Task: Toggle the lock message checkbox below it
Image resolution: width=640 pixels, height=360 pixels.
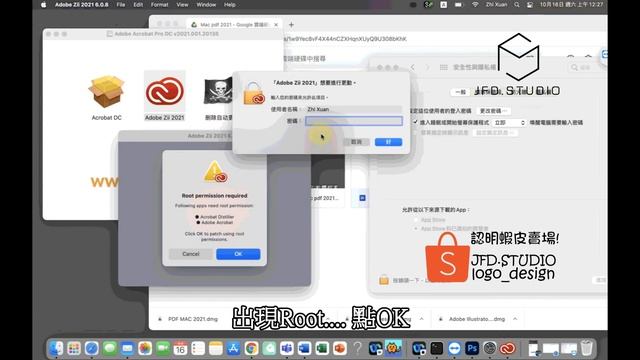Action: (415, 133)
